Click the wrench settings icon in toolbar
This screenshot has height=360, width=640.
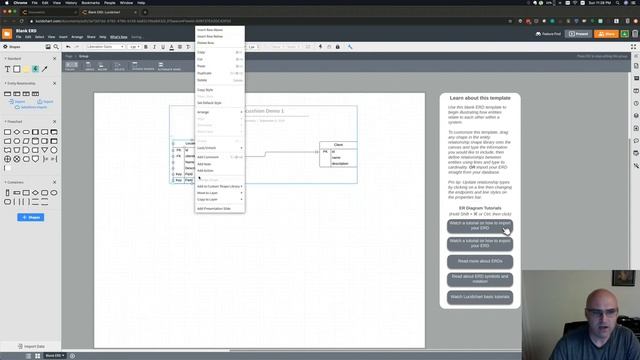tap(350, 47)
